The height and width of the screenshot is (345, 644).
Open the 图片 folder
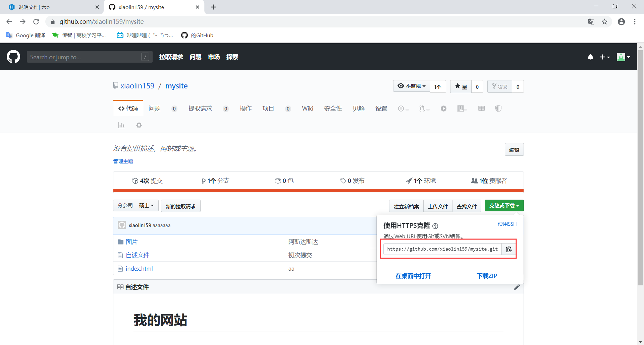(x=131, y=242)
